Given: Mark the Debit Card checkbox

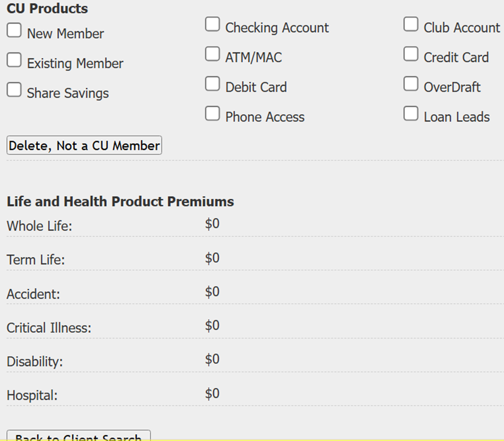Looking at the screenshot, I should coord(212,84).
